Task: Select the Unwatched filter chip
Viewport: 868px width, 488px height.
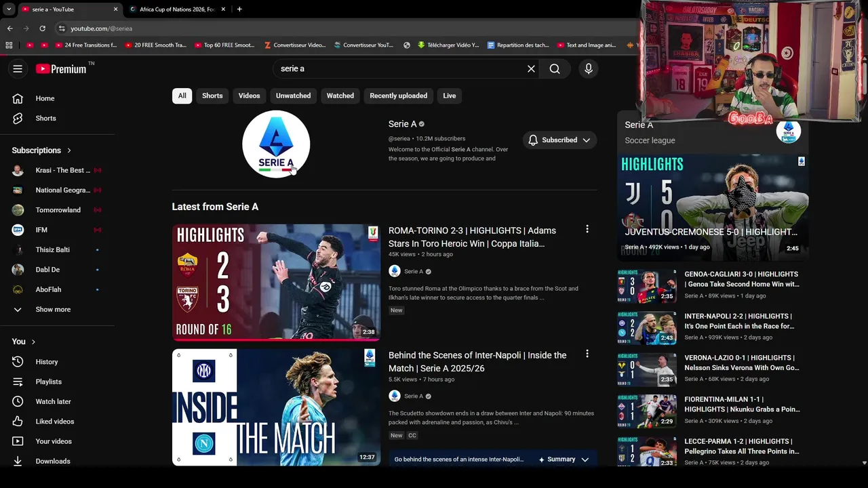Action: click(x=293, y=96)
